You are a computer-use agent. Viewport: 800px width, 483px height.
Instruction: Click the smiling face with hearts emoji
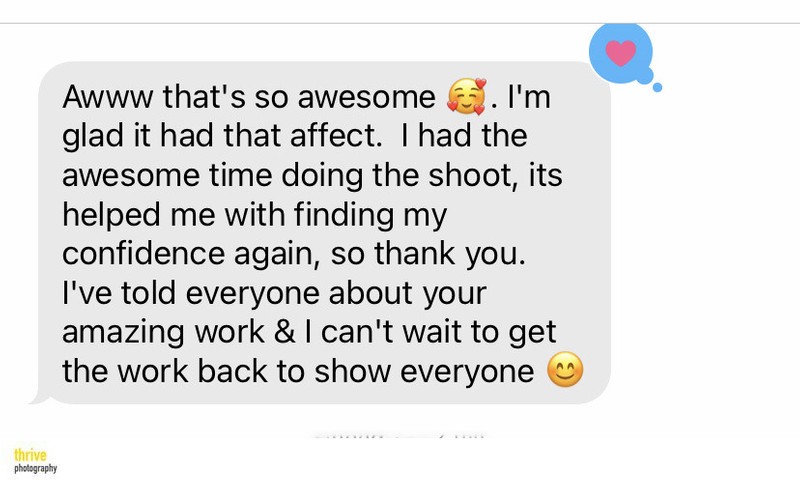click(466, 96)
